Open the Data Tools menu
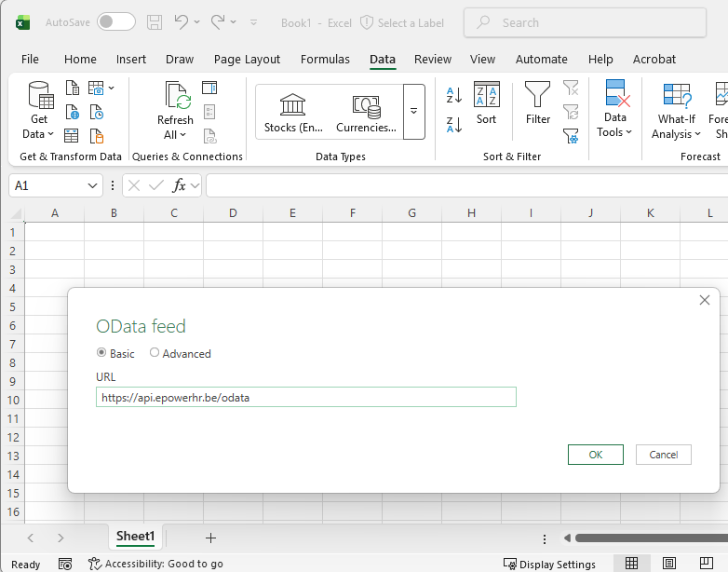Image resolution: width=728 pixels, height=572 pixels. pos(614,109)
